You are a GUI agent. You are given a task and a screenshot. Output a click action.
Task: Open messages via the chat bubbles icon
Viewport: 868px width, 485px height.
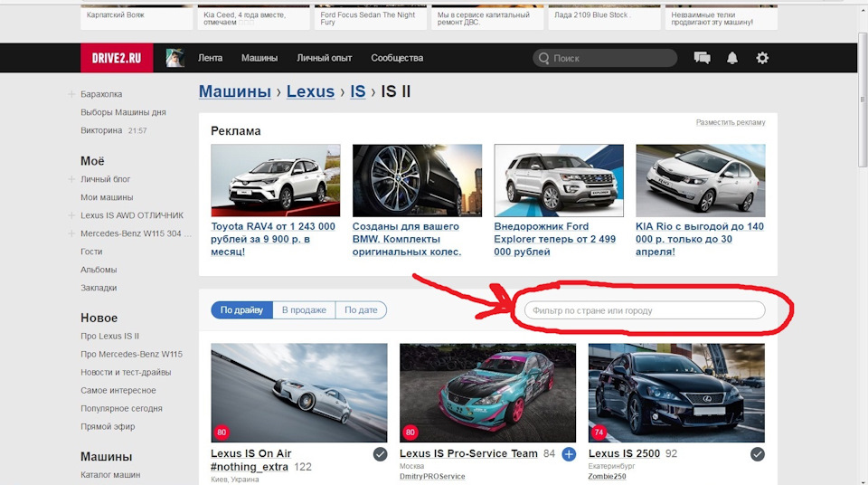[x=702, y=58]
